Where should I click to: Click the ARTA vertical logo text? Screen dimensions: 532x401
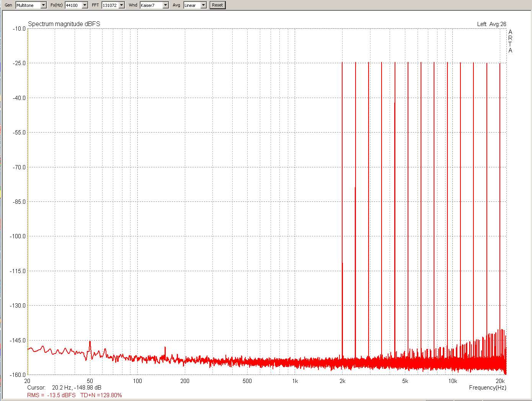(510, 41)
